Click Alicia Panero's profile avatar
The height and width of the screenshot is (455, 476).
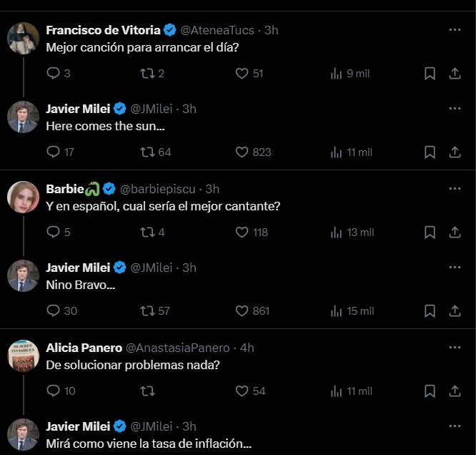click(23, 356)
